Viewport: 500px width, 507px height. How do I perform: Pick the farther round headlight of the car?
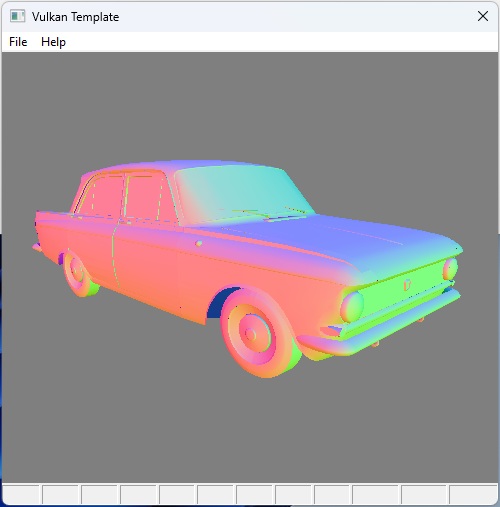point(450,269)
